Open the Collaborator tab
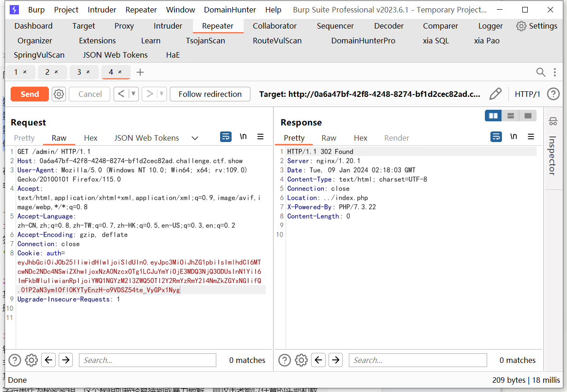 [x=275, y=26]
